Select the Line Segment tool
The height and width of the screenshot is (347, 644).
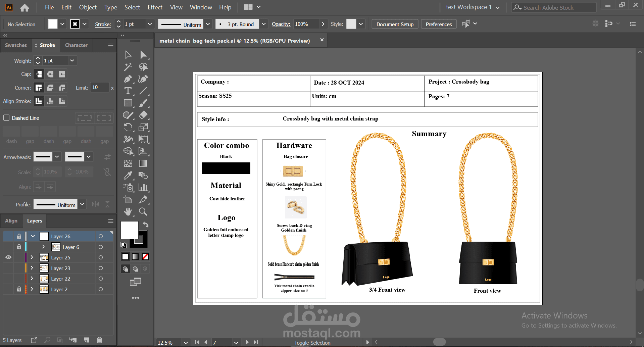click(143, 91)
